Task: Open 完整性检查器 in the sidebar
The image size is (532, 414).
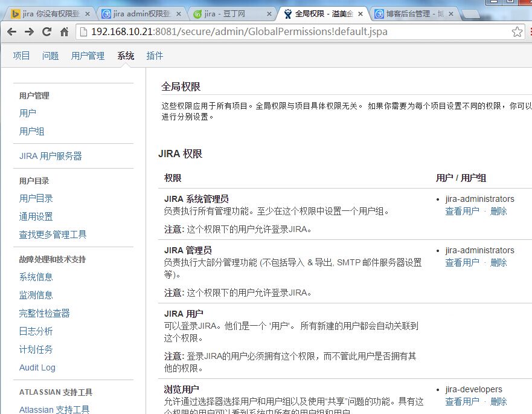Action: pyautogui.click(x=44, y=313)
